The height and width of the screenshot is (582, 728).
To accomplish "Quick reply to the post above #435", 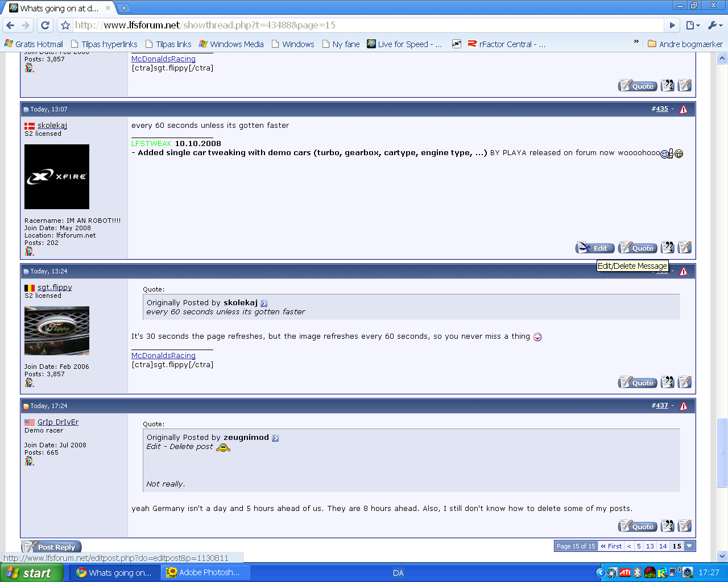I will tap(685, 86).
